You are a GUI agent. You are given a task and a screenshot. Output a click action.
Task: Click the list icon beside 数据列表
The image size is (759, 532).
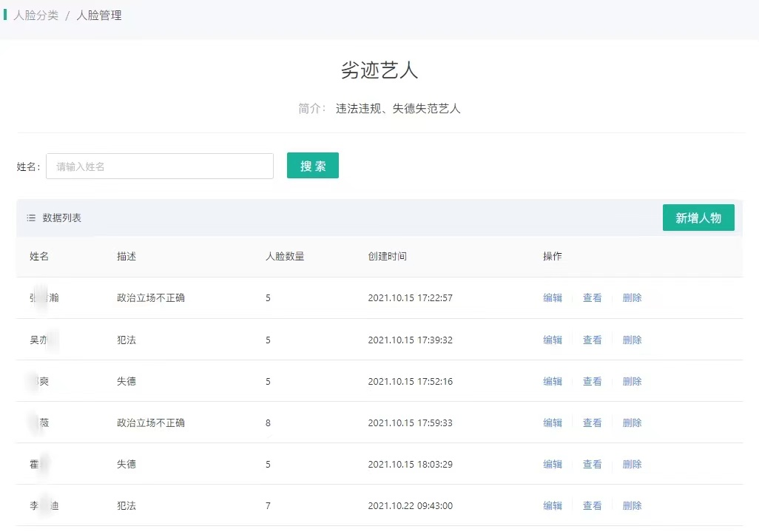(x=31, y=218)
